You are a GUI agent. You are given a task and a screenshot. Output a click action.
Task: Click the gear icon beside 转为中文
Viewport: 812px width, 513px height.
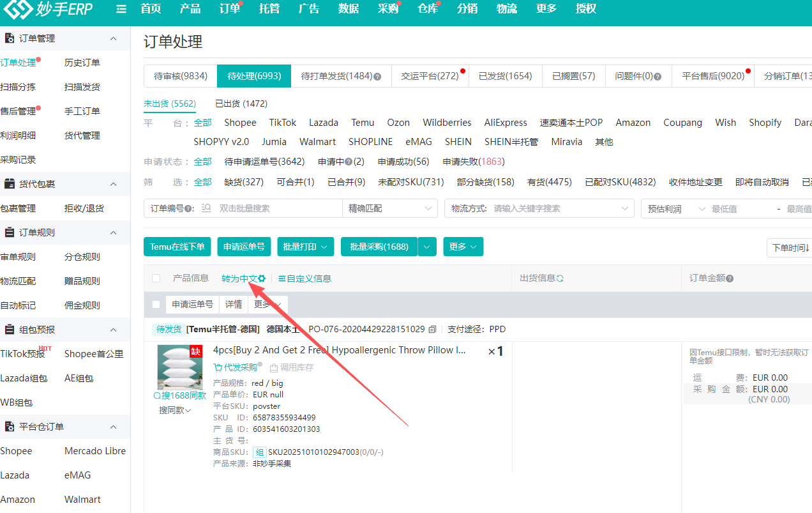(262, 279)
